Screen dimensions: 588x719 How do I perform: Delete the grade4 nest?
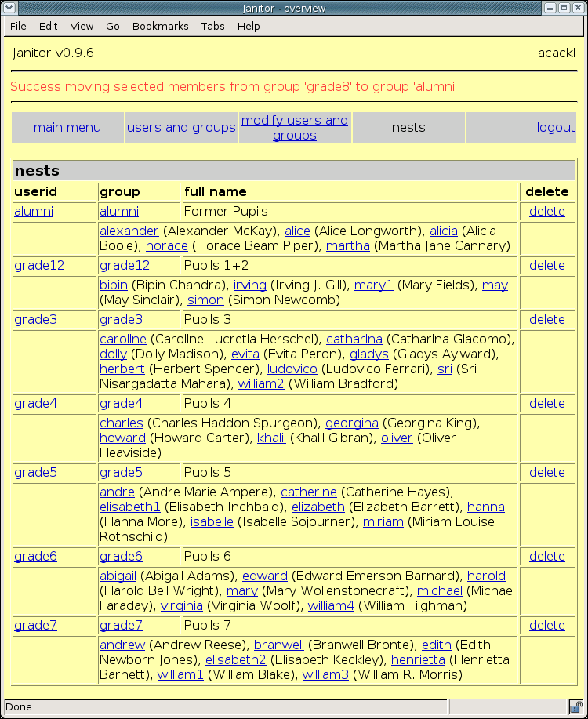tap(546, 404)
